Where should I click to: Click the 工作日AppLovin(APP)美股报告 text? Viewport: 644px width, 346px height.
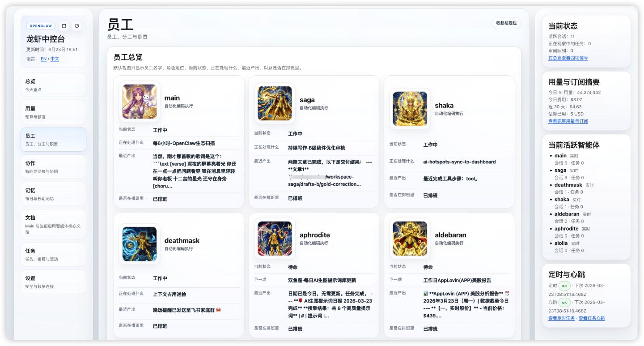pyautogui.click(x=457, y=280)
